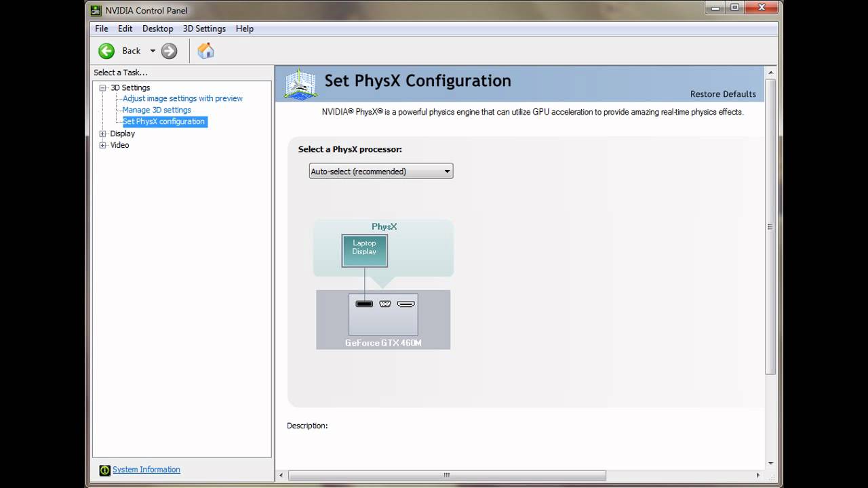Click the NVIDIA Control Panel title bar icon
Viewport: 868px width, 488px height.
[x=96, y=10]
